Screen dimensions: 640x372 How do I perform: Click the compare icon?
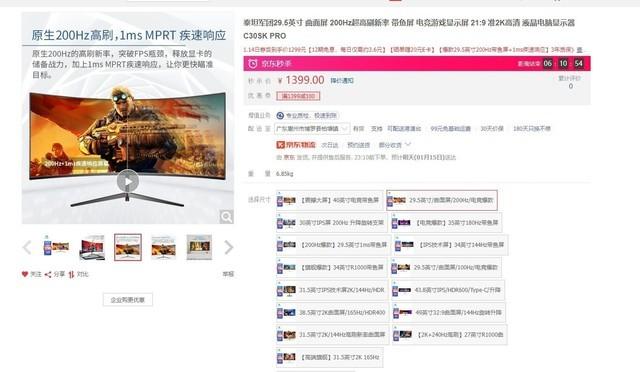(71, 274)
